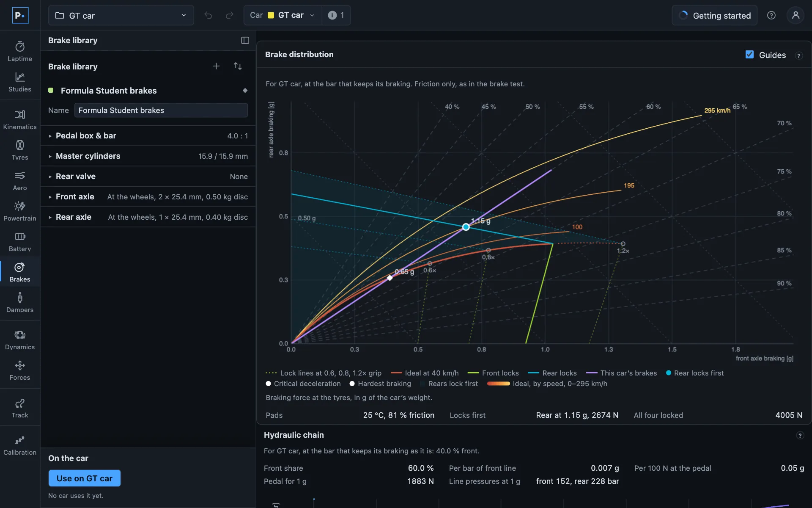Open the Aero section

20,181
